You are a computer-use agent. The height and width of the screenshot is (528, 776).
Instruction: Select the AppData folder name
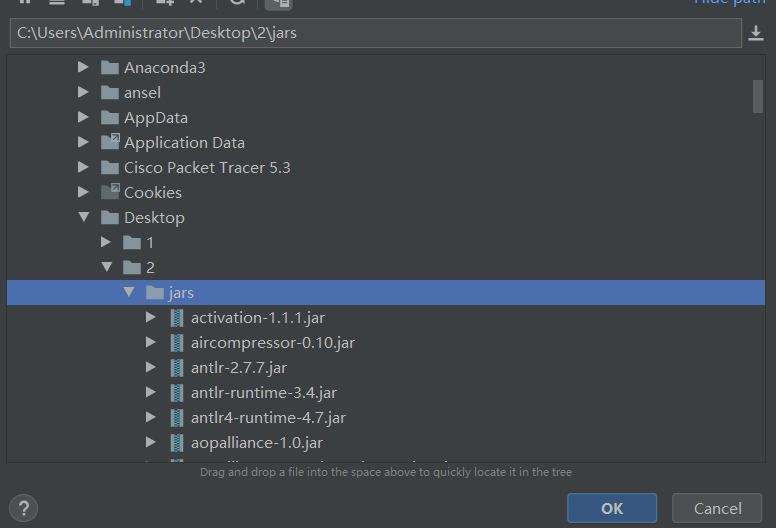tap(156, 118)
